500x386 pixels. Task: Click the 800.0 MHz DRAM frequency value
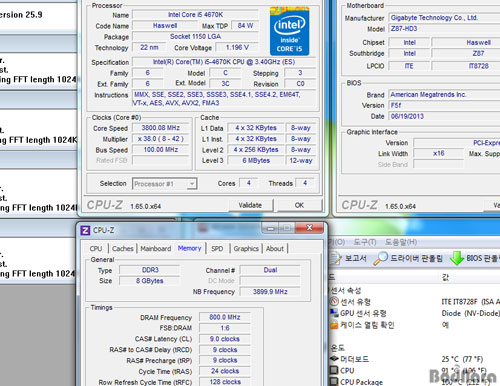[225, 317]
